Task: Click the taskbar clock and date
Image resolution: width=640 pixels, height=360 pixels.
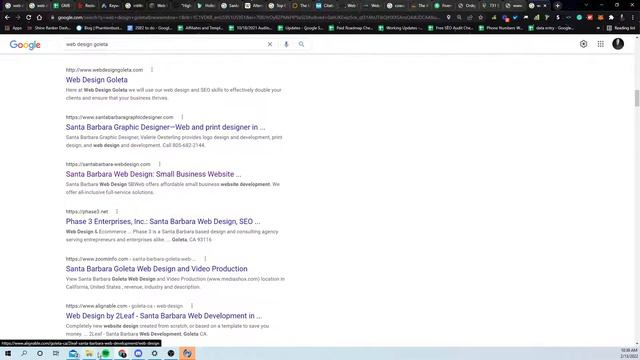Action: coord(629,353)
